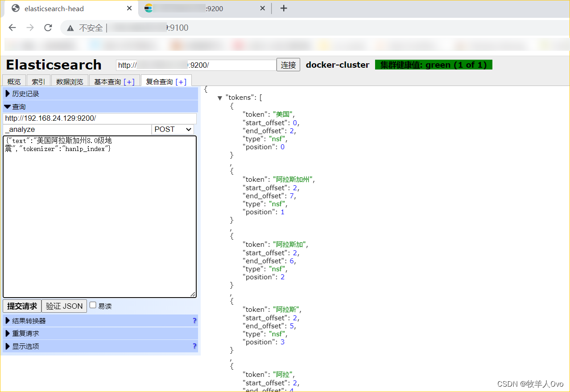The image size is (570, 392).
Task: Enable the 易读 checkbox
Action: (x=93, y=304)
